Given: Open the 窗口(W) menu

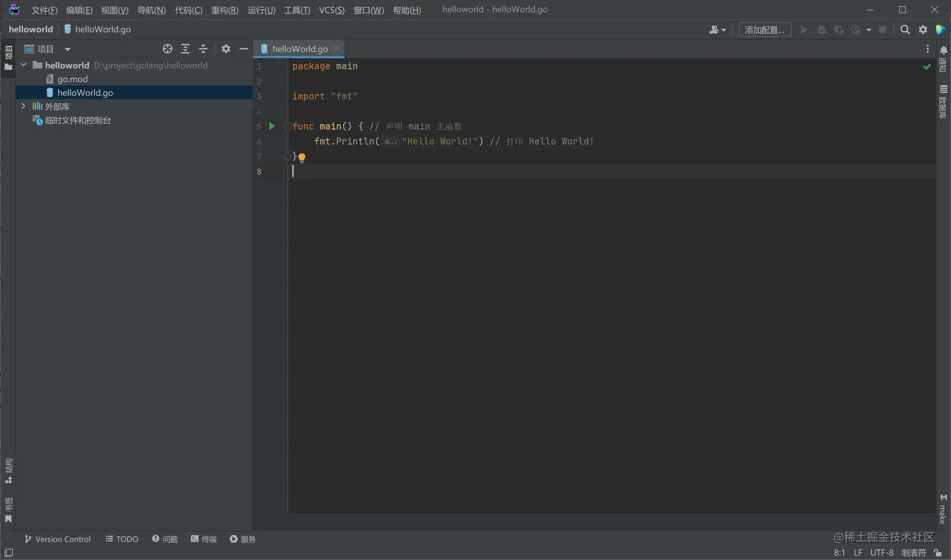Looking at the screenshot, I should click(x=369, y=10).
